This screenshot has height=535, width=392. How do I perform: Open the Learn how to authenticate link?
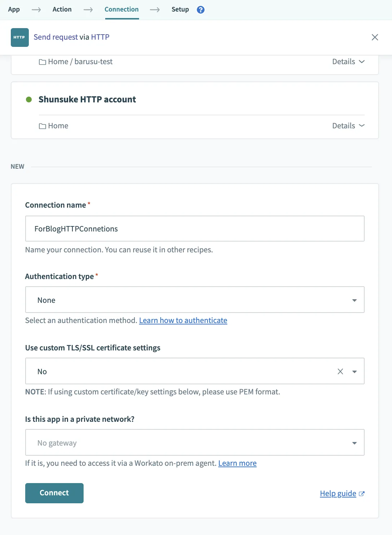(183, 320)
